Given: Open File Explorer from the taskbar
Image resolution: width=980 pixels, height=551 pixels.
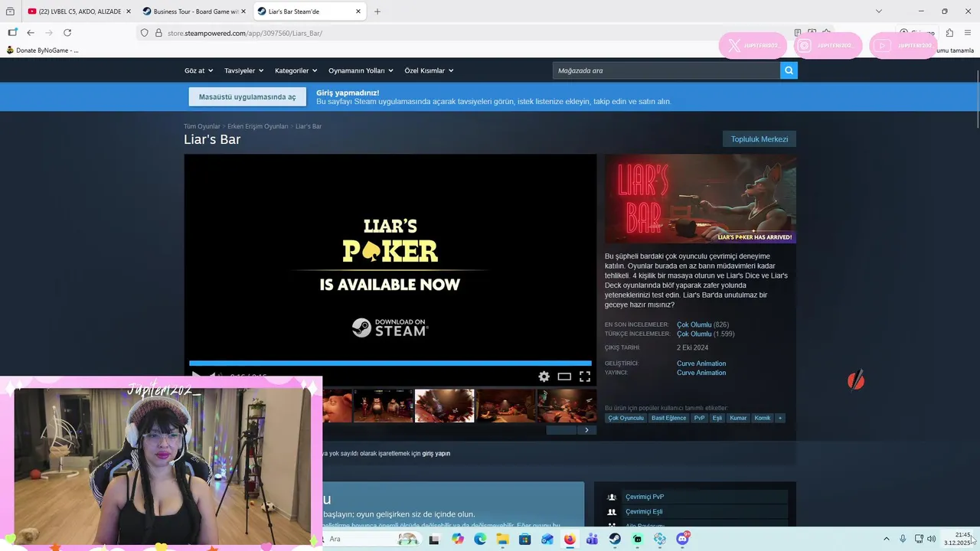Looking at the screenshot, I should (502, 539).
